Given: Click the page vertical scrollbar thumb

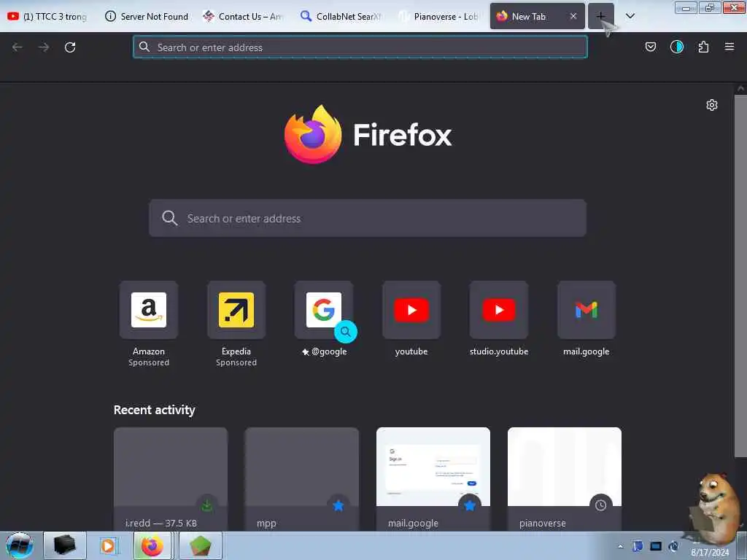Looking at the screenshot, I should (x=740, y=276).
